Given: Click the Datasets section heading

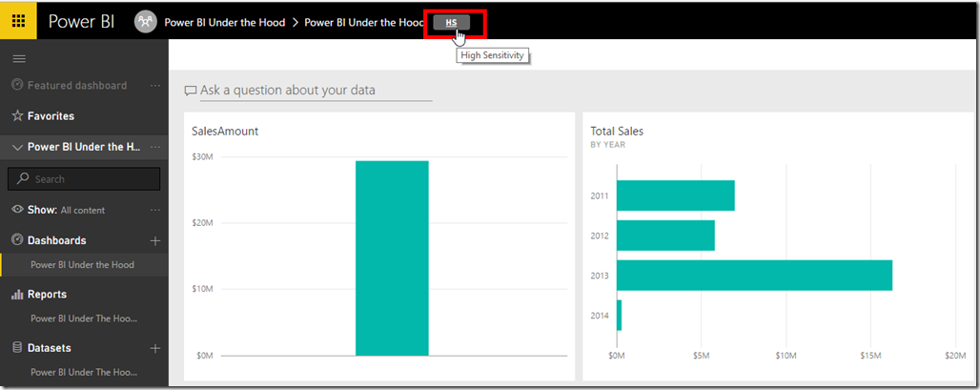Looking at the screenshot, I should 50,348.
